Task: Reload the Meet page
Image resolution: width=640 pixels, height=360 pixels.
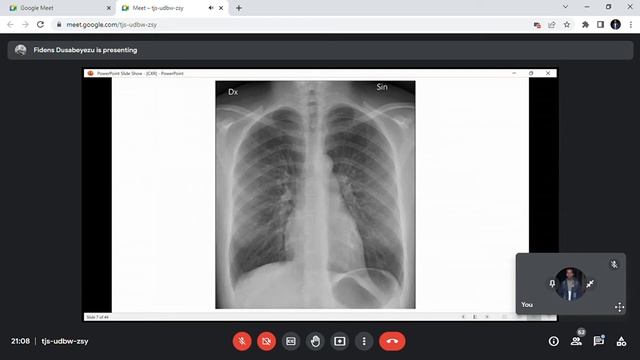Action: [40, 24]
